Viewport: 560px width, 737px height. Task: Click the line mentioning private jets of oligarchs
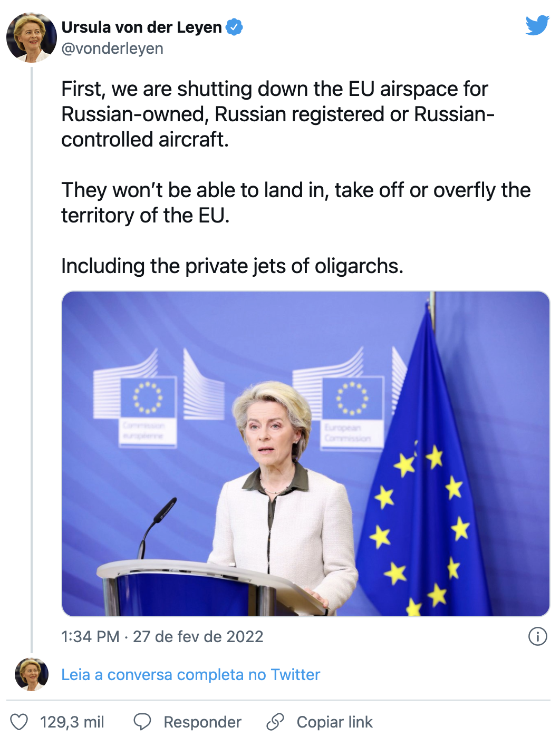232,266
